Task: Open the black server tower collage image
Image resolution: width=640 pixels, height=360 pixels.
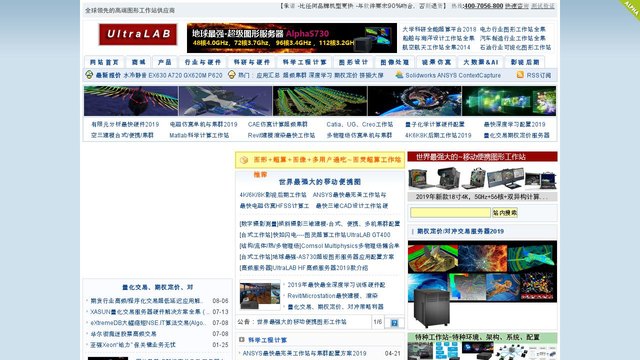Action: tap(482, 284)
